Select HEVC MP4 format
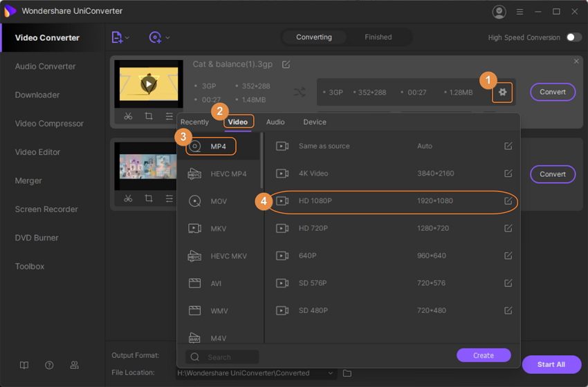The width and height of the screenshot is (588, 387). 219,174
